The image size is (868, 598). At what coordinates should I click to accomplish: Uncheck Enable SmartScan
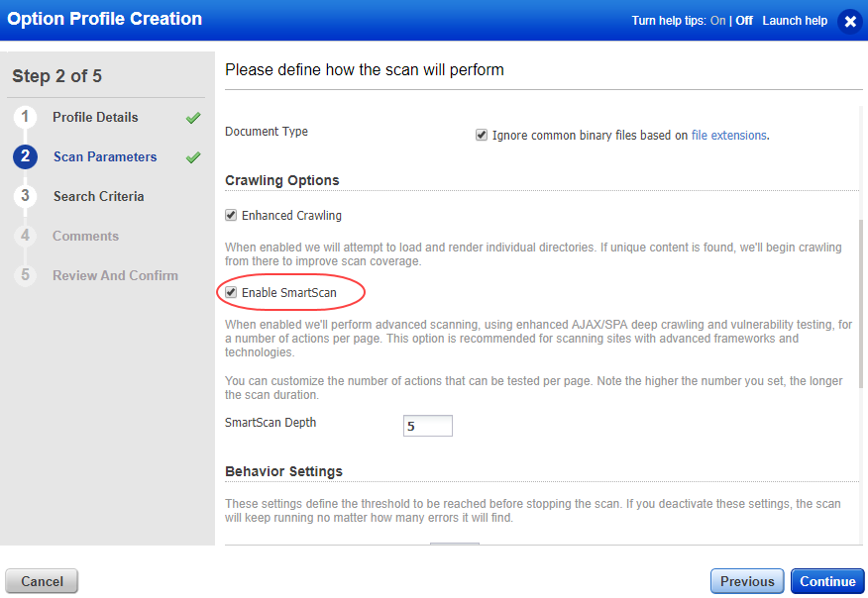coord(231,292)
